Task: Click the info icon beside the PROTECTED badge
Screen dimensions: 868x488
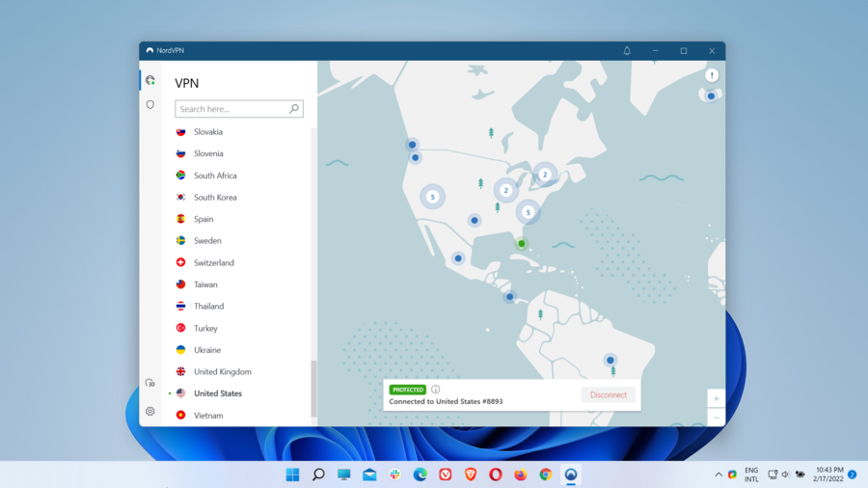Action: pos(436,390)
